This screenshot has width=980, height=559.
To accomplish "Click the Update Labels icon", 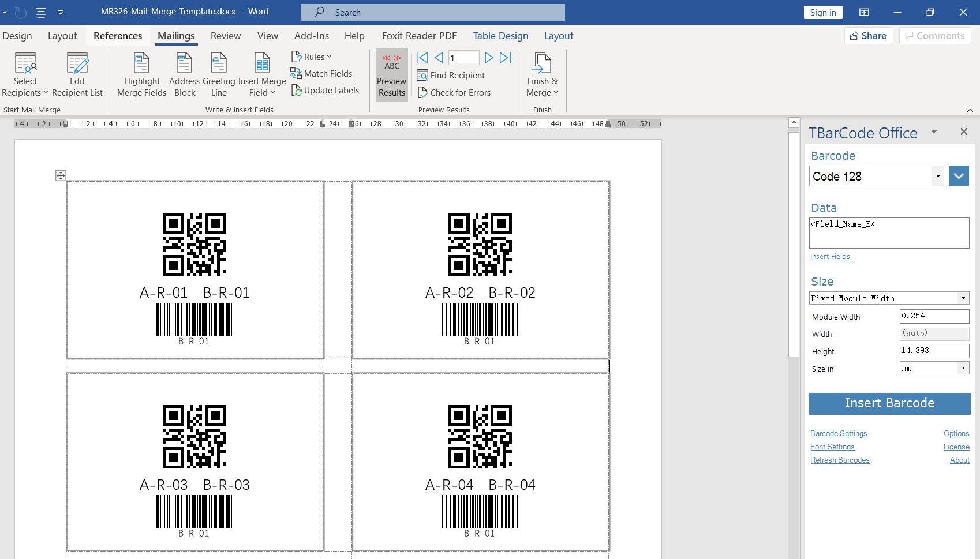I will pos(297,91).
